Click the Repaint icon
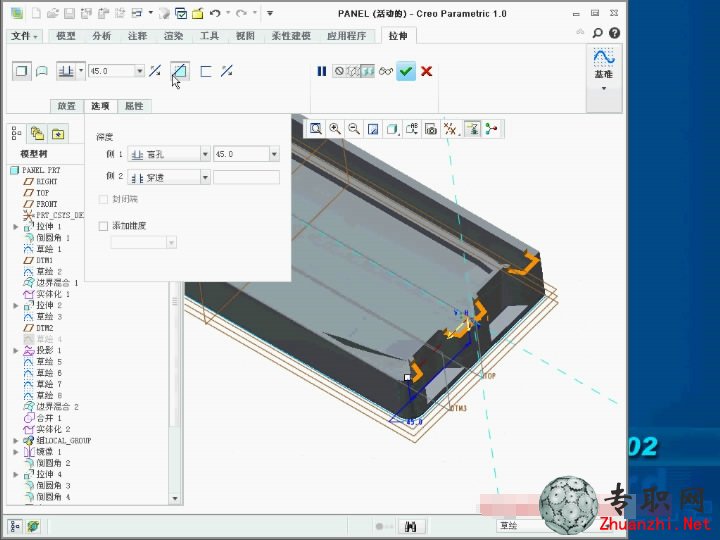Viewport: 720px width, 540px height. (x=373, y=129)
